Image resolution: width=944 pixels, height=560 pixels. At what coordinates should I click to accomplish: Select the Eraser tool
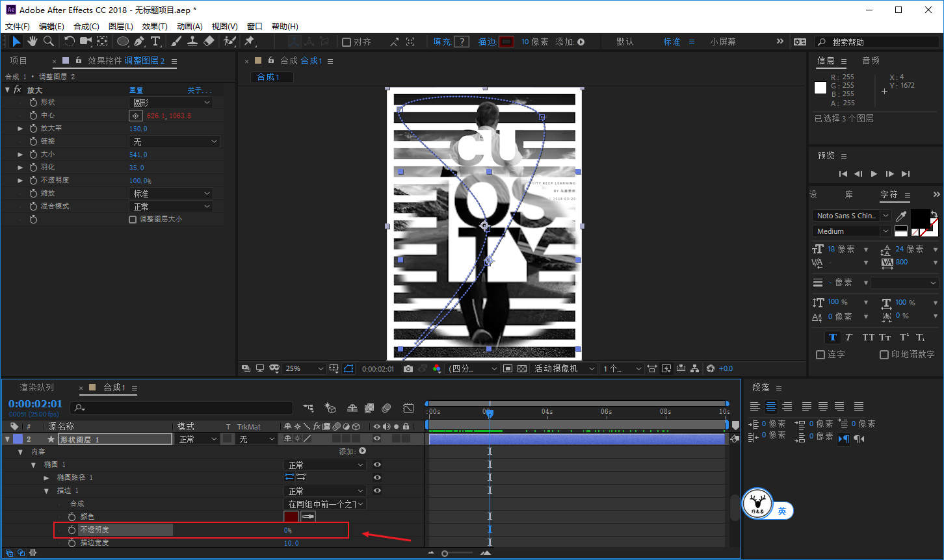209,42
